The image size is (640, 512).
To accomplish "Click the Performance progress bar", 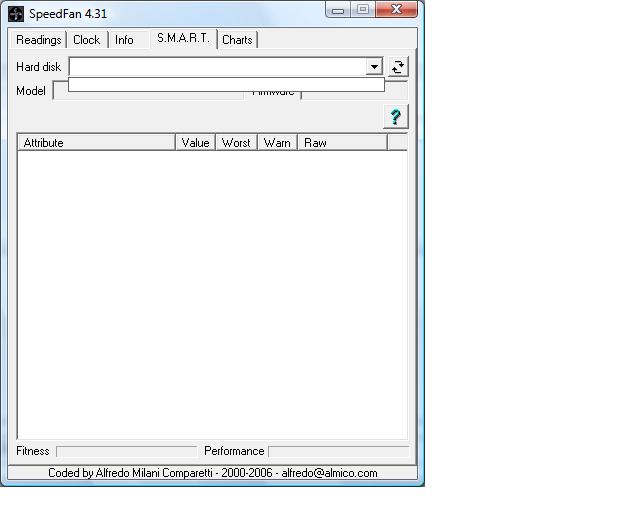I will tap(338, 451).
